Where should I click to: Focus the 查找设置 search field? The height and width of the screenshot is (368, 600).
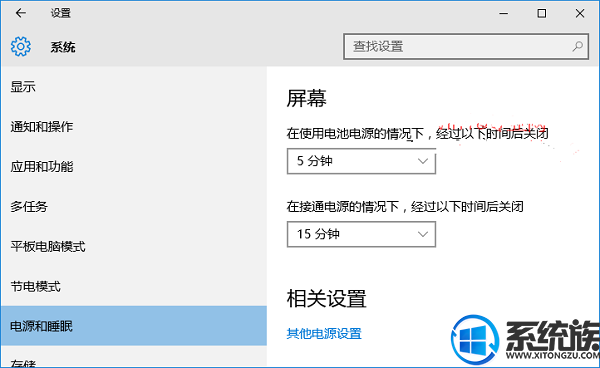pyautogui.click(x=466, y=46)
